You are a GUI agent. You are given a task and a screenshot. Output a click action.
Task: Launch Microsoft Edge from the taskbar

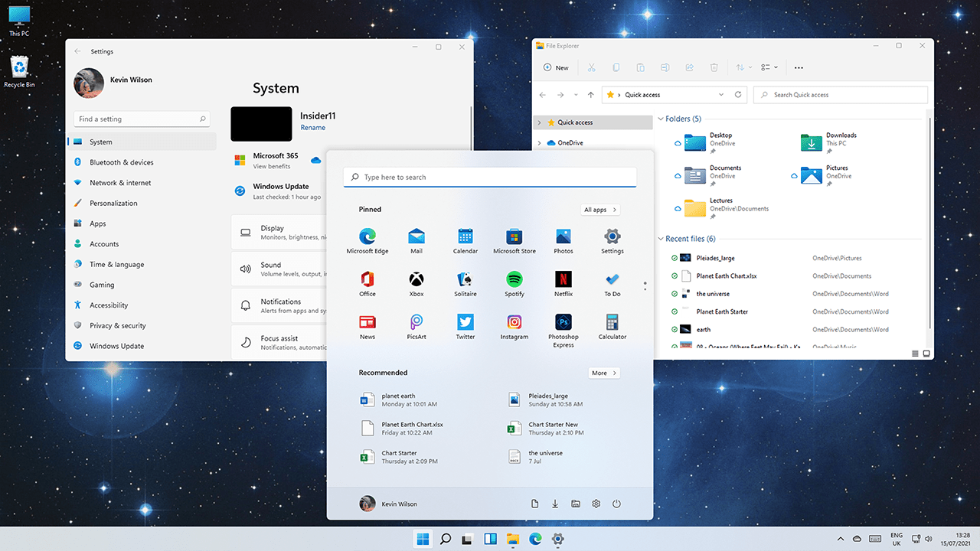535,539
